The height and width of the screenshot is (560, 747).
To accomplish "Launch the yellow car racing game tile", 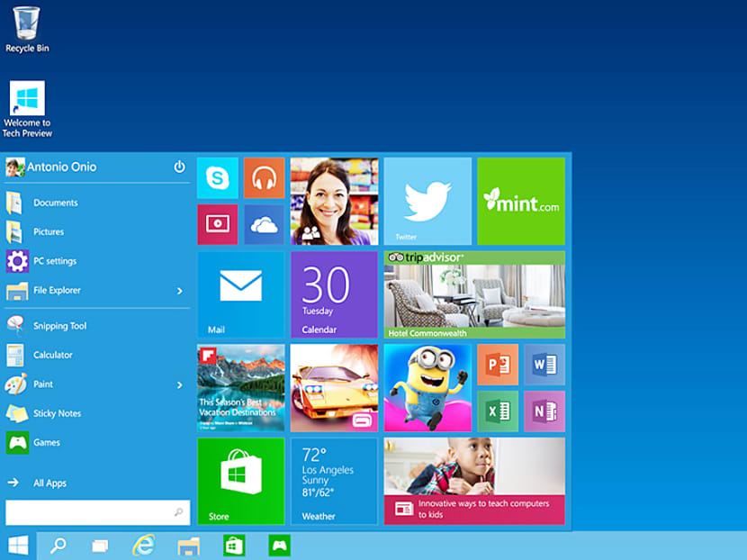I will (335, 388).
